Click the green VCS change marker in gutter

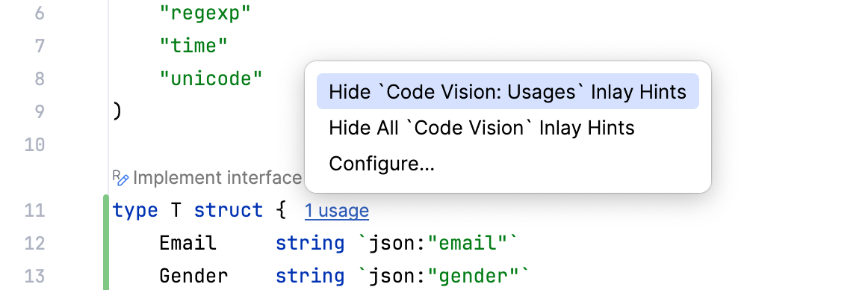click(106, 242)
